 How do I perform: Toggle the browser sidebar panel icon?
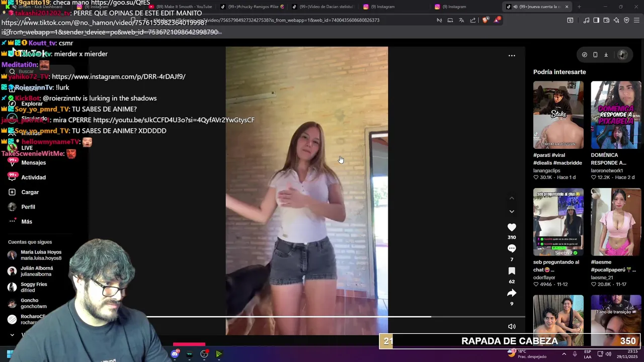(596, 20)
